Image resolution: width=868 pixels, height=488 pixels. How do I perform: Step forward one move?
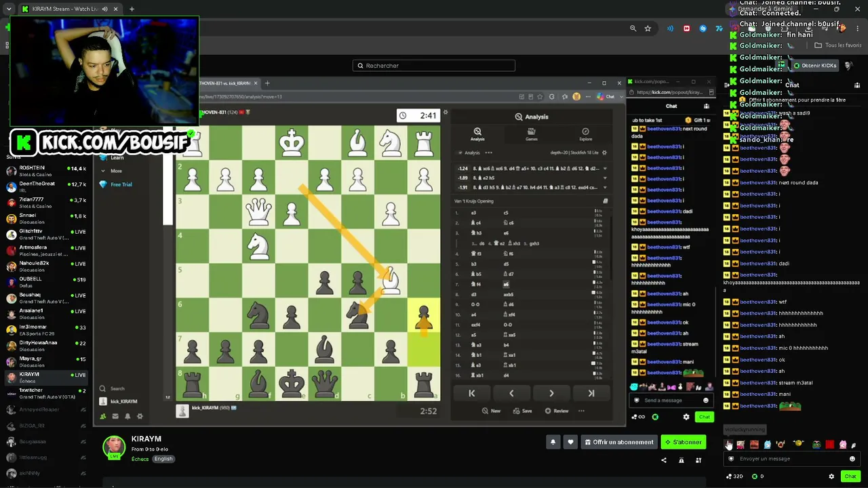[x=551, y=393]
